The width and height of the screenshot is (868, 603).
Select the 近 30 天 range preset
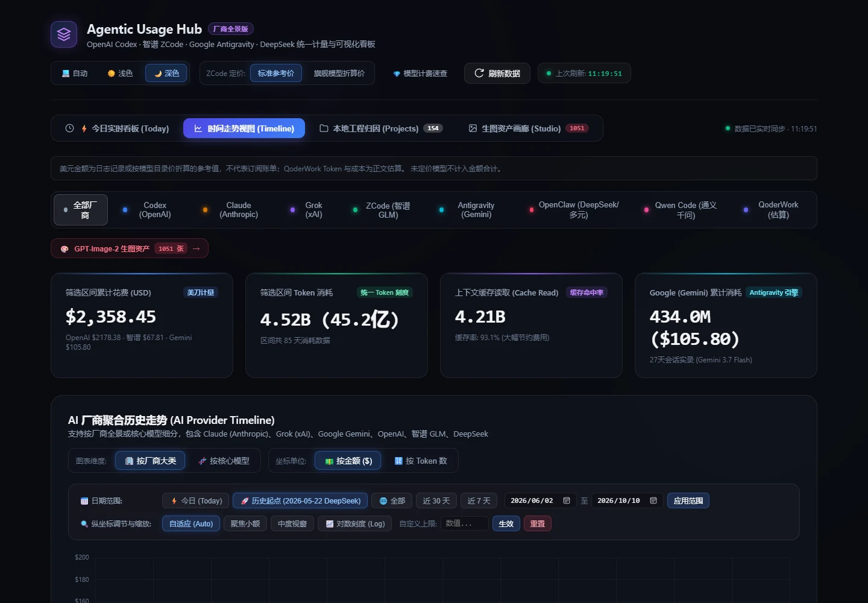pos(436,500)
